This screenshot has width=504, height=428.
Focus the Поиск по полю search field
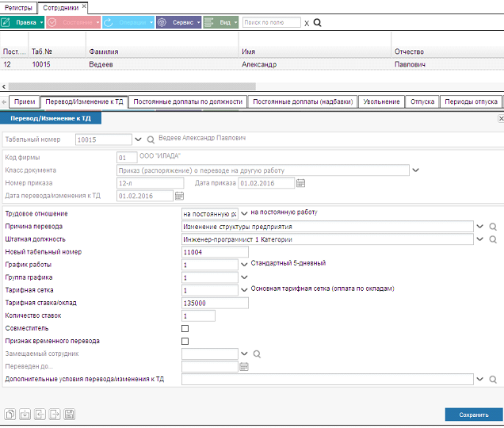point(272,22)
